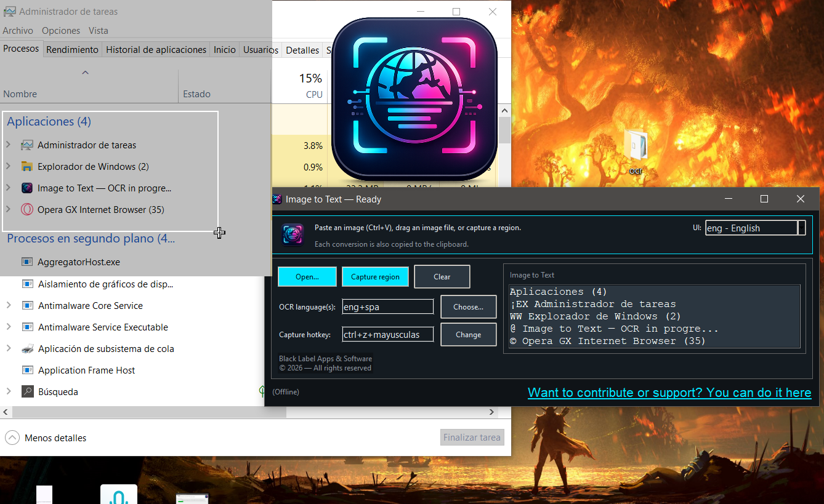824x504 pixels.
Task: Expand the Explorador de Windows (2) group
Action: point(8,166)
